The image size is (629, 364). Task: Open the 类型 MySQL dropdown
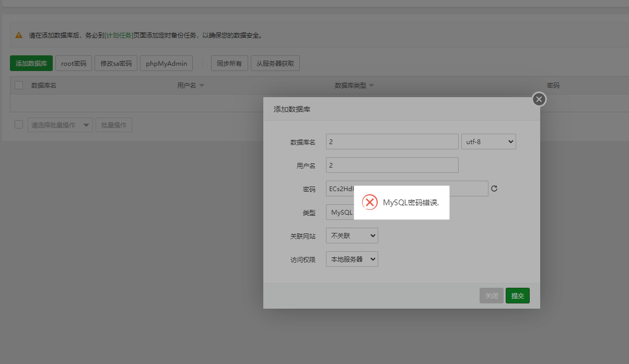click(x=340, y=213)
